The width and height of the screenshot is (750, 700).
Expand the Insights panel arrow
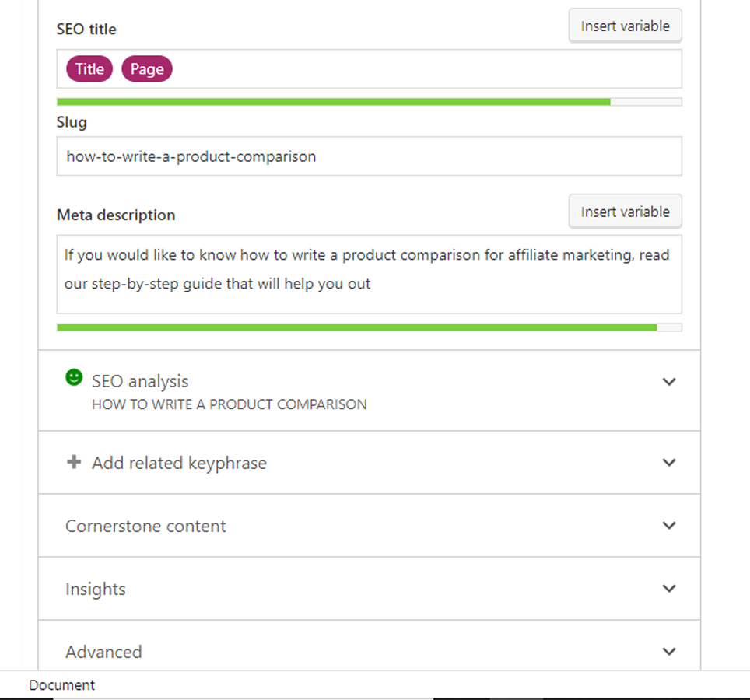668,589
